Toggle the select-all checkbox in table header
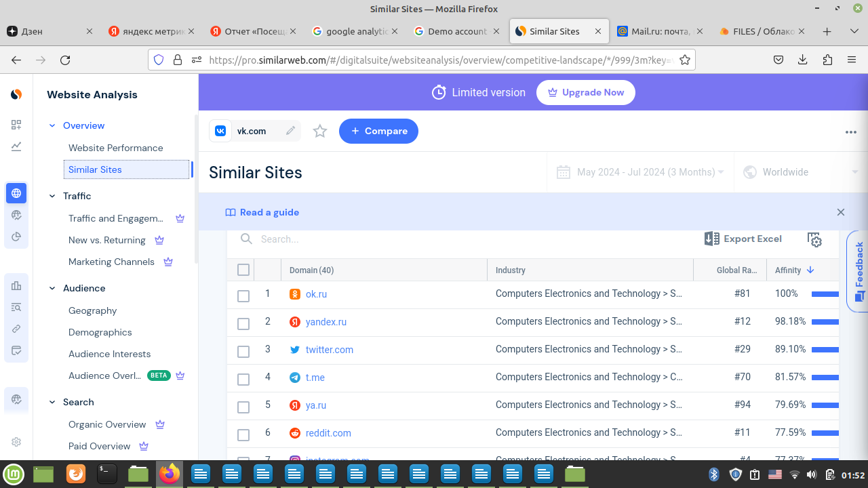 pyautogui.click(x=243, y=270)
